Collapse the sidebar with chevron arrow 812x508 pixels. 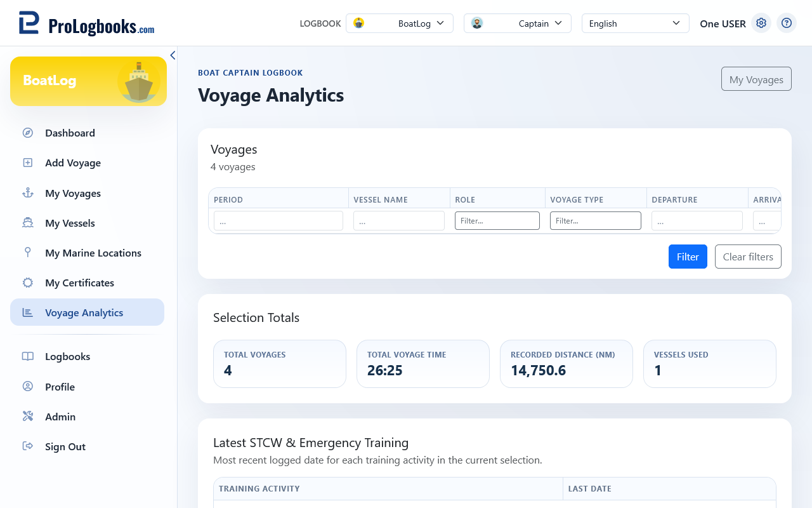173,55
